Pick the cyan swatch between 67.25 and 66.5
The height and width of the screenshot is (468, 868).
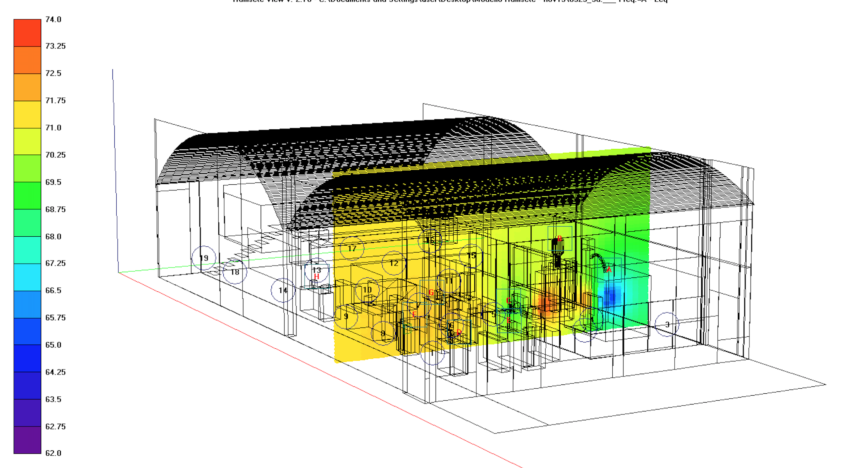point(27,277)
